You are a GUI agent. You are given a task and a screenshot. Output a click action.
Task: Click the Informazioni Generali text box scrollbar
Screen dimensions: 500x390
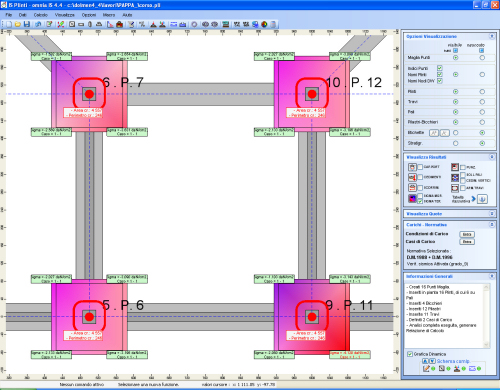[x=486, y=316]
